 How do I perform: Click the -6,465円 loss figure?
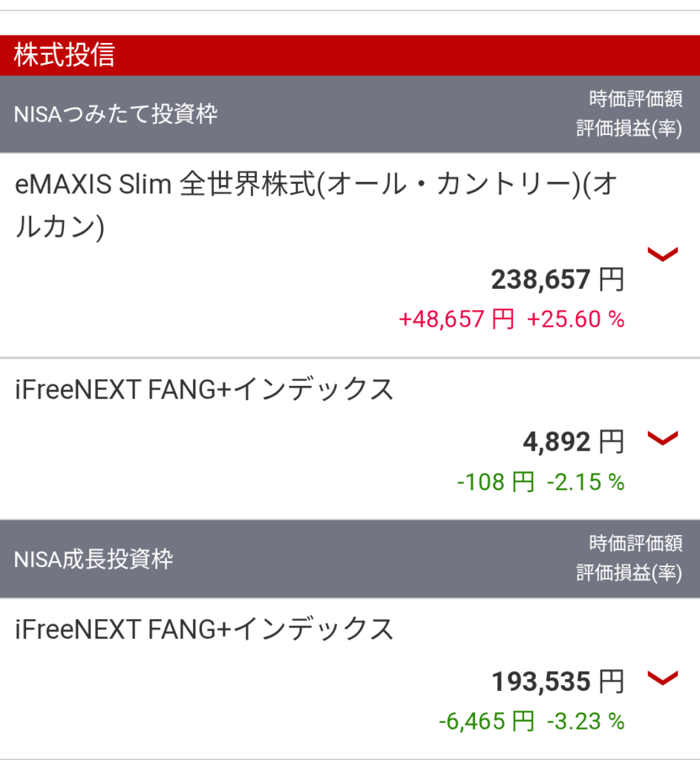(x=485, y=721)
